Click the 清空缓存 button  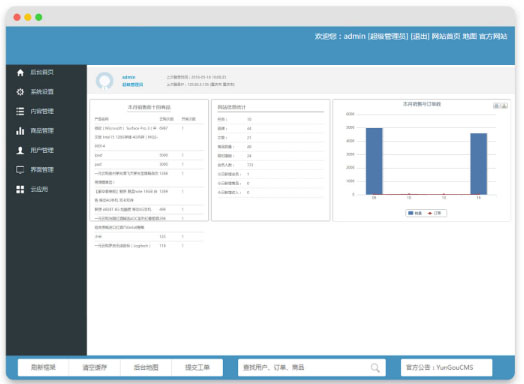(95, 367)
